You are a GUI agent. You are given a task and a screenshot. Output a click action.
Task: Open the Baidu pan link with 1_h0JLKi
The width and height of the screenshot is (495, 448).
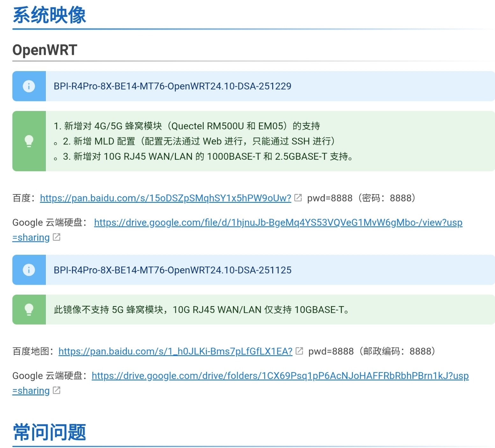click(x=175, y=351)
